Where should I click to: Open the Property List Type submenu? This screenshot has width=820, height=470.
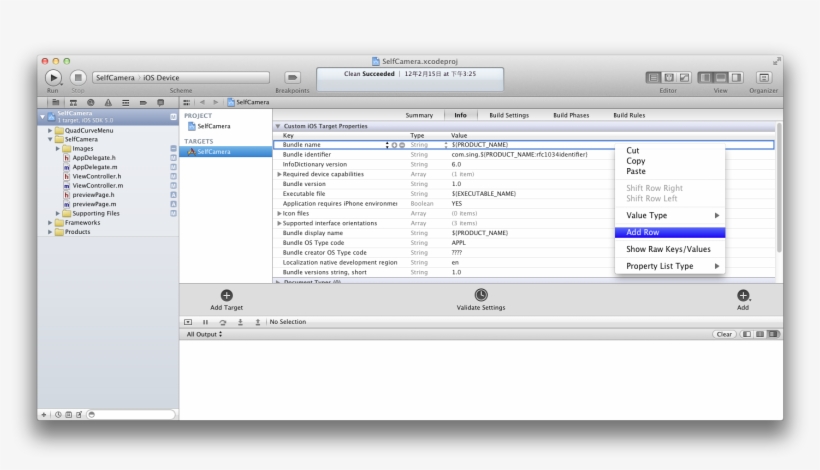pos(670,266)
